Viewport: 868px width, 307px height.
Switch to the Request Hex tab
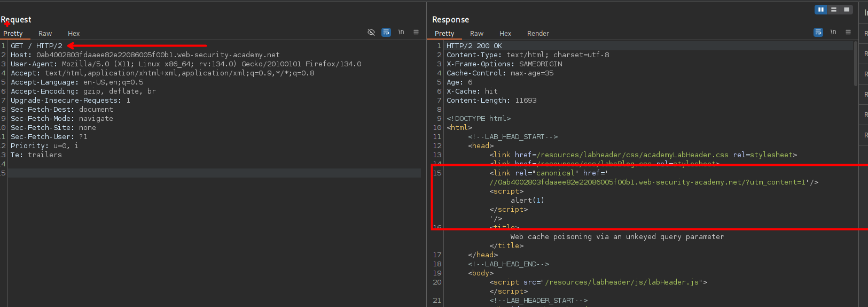point(74,33)
